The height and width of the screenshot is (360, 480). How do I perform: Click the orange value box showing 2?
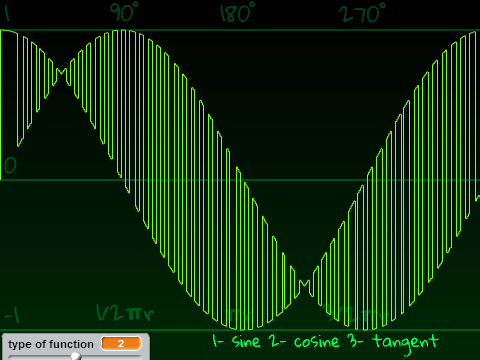coord(121,343)
